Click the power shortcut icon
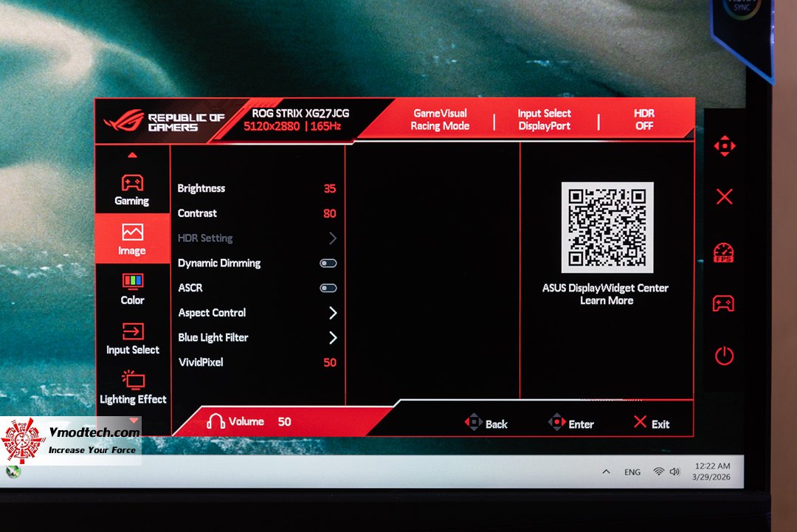797x532 pixels. coord(725,355)
